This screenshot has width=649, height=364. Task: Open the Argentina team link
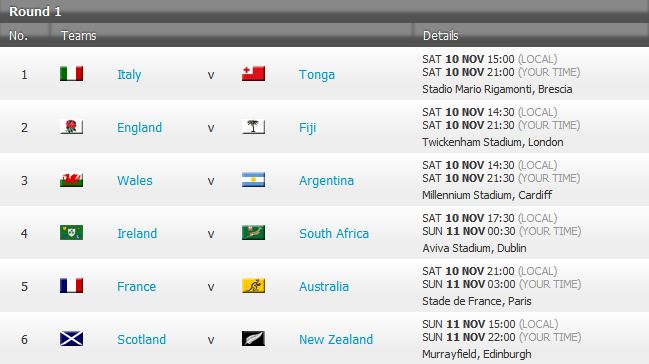[x=327, y=181]
